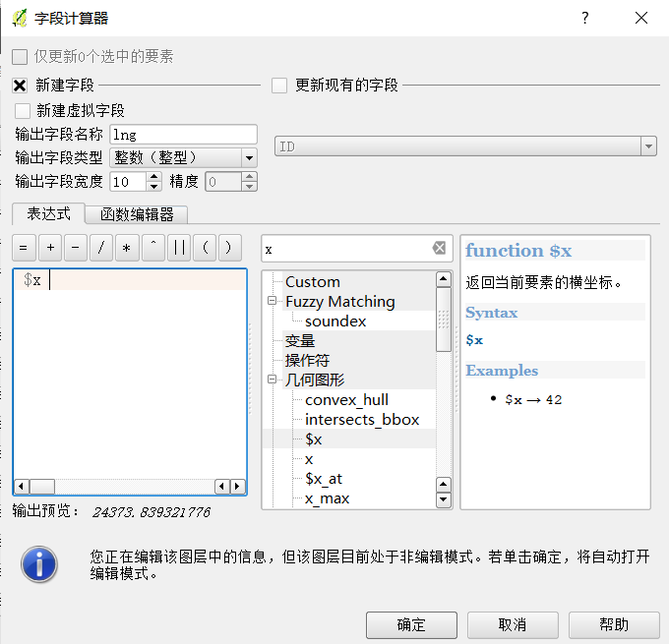Viewport: 669px width, 644px height.
Task: Collapse the 几何图形 group
Action: click(x=272, y=380)
